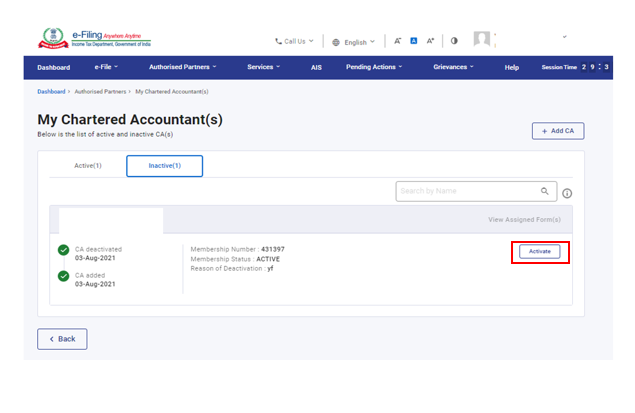635x413 pixels.
Task: Open the English language dropdown
Action: (353, 42)
